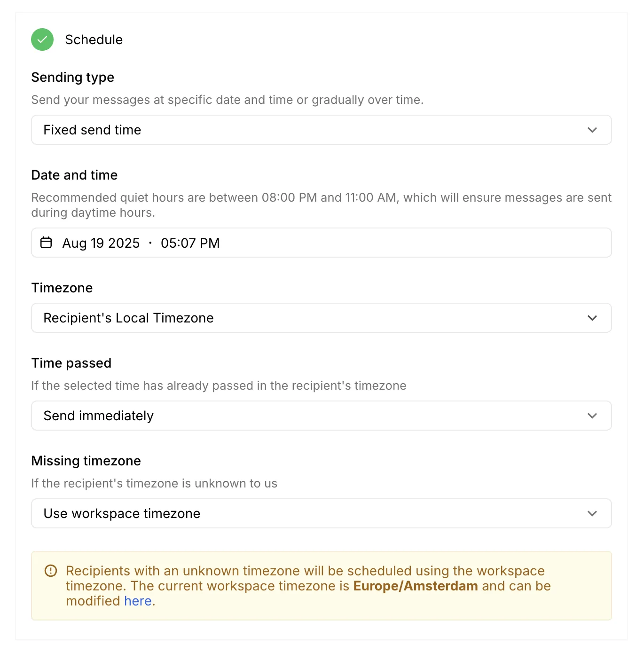The width and height of the screenshot is (644, 660).
Task: Follow the 'here' link to modify timezone
Action: pos(138,601)
